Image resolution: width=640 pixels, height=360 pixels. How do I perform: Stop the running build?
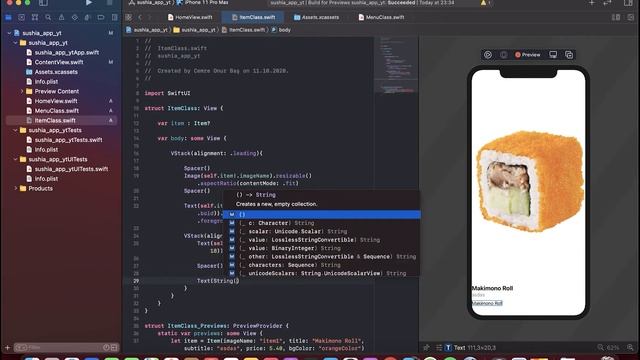coord(109,3)
